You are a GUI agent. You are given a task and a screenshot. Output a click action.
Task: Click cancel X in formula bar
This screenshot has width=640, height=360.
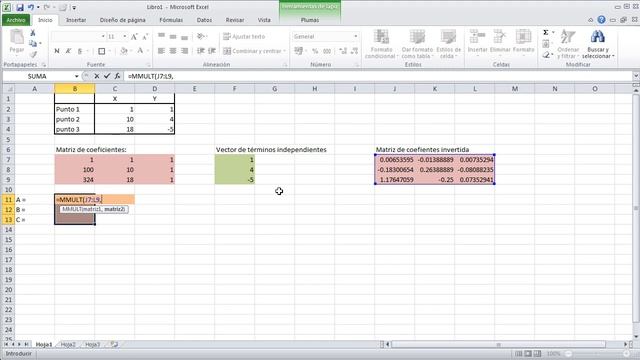click(x=97, y=76)
